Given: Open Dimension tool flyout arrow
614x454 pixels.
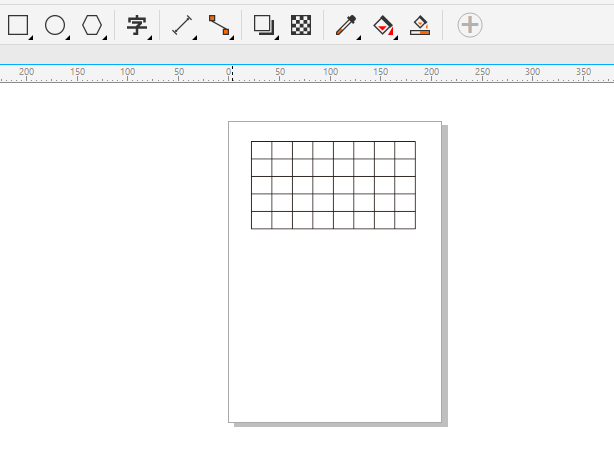Looking at the screenshot, I should pyautogui.click(x=195, y=38).
